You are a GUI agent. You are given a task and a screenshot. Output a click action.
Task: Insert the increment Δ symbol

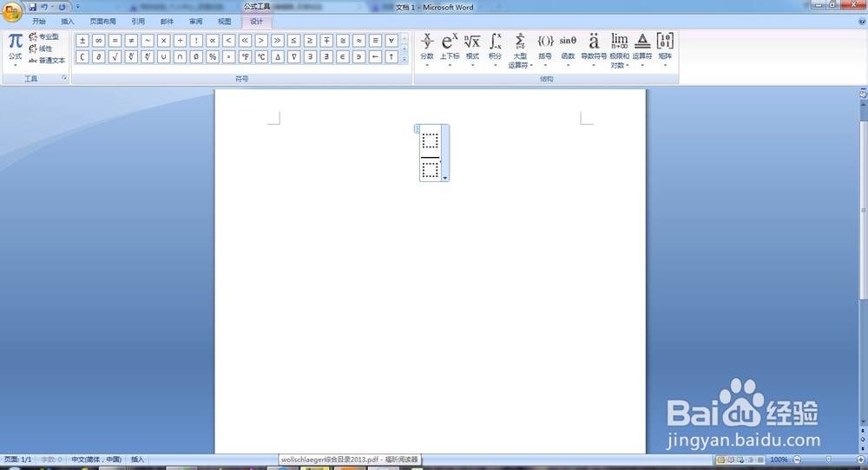click(278, 56)
